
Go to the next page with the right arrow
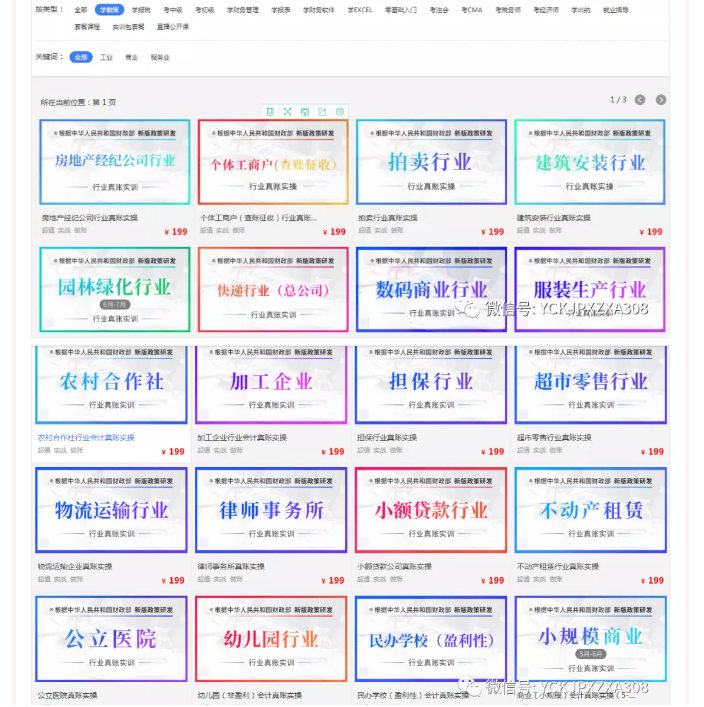point(661,100)
